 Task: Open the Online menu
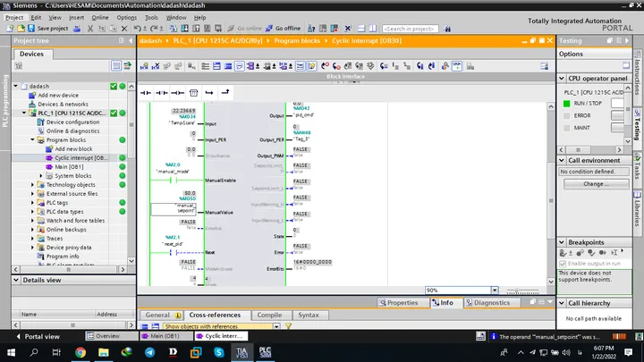click(x=100, y=18)
